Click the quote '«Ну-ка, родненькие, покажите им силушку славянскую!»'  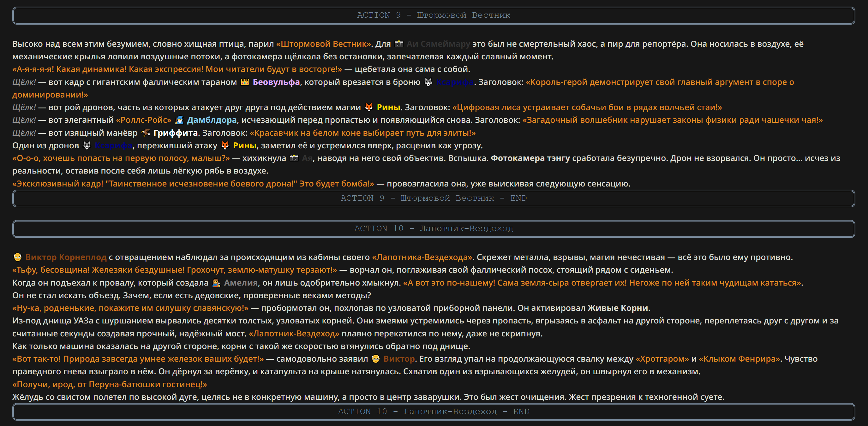(x=130, y=308)
